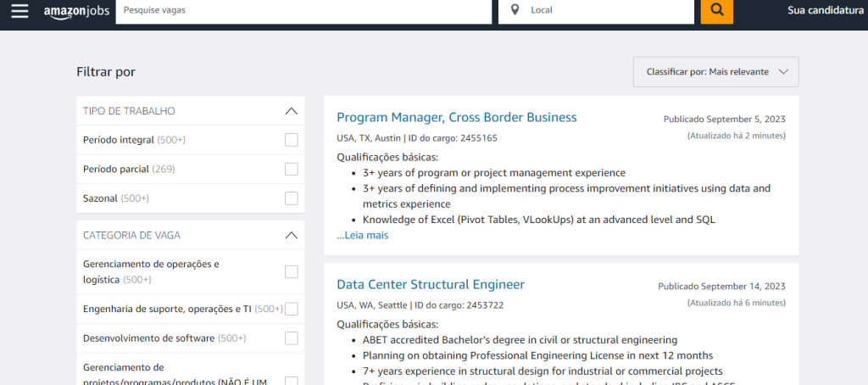Click 'Planning on obtaining Professional Engineering License' line

tap(537, 355)
